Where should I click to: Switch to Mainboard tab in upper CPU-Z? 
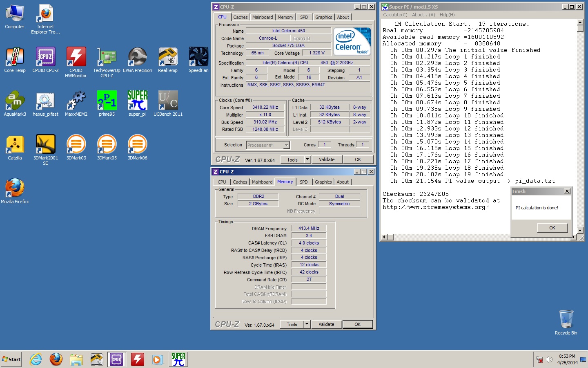[x=263, y=17]
